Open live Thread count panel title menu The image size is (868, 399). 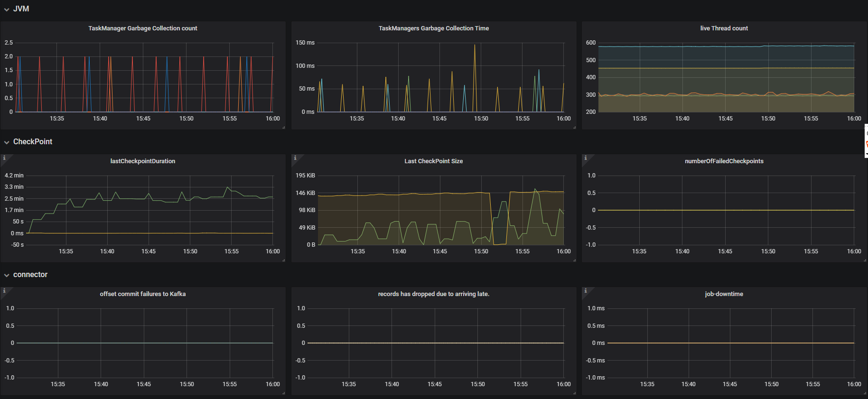tap(724, 28)
